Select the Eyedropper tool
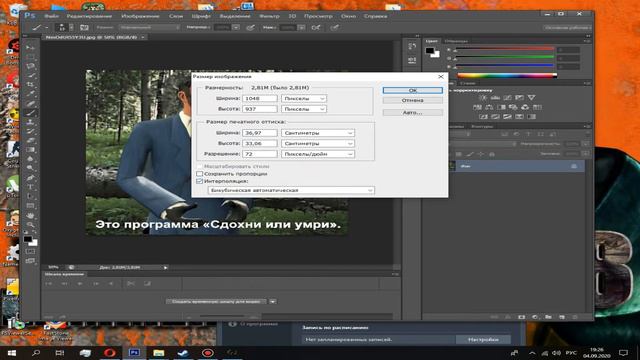Screen dimensions: 640x360 [x=31, y=94]
